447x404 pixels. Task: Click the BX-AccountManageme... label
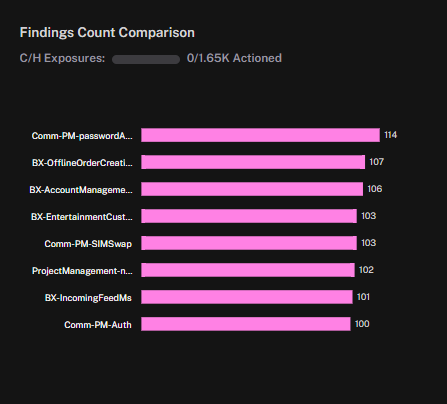tap(81, 190)
